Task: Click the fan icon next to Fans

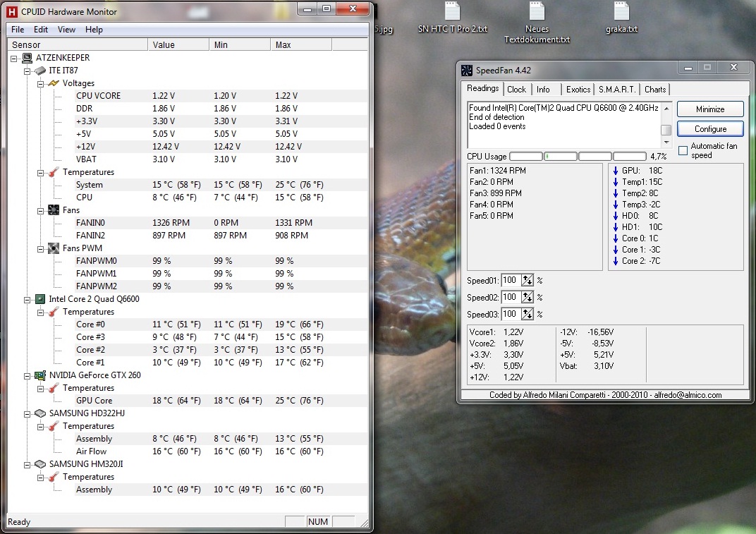Action: click(x=54, y=210)
